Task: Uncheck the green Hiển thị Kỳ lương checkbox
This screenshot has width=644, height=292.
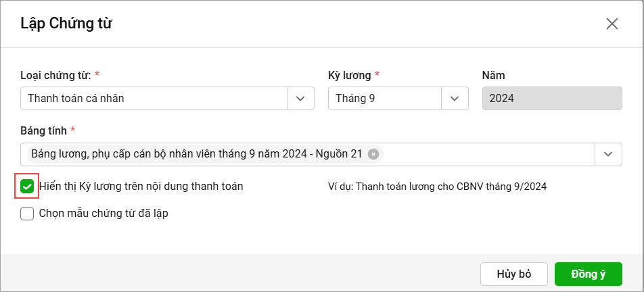Action: tap(27, 187)
